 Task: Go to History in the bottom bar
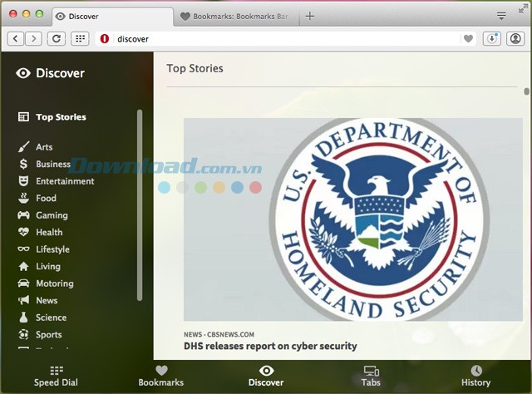point(475,376)
